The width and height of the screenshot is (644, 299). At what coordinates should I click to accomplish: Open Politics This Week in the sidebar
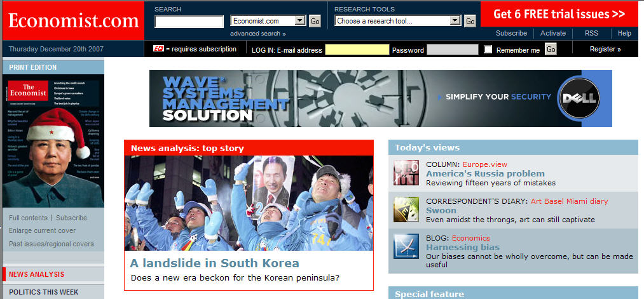tap(43, 292)
